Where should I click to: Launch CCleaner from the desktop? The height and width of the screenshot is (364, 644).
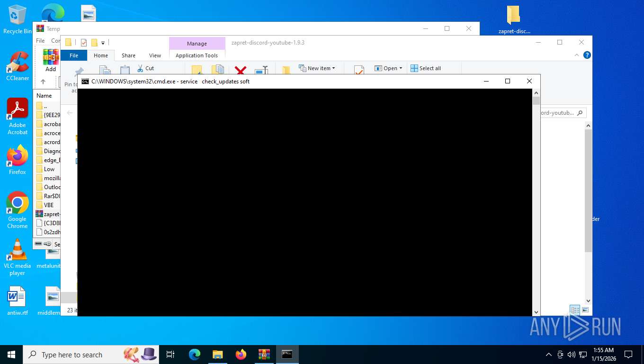click(x=17, y=66)
